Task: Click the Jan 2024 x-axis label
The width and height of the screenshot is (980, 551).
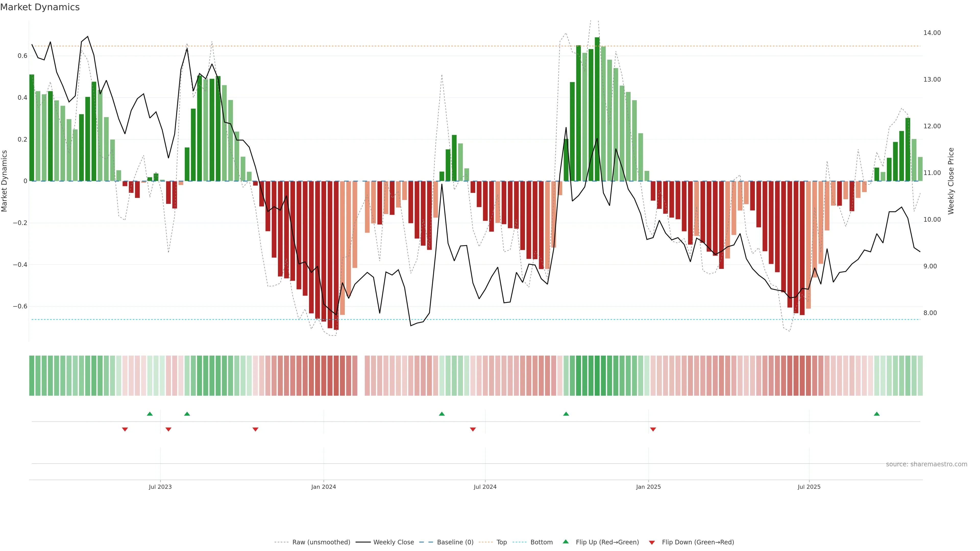Action: pos(323,487)
